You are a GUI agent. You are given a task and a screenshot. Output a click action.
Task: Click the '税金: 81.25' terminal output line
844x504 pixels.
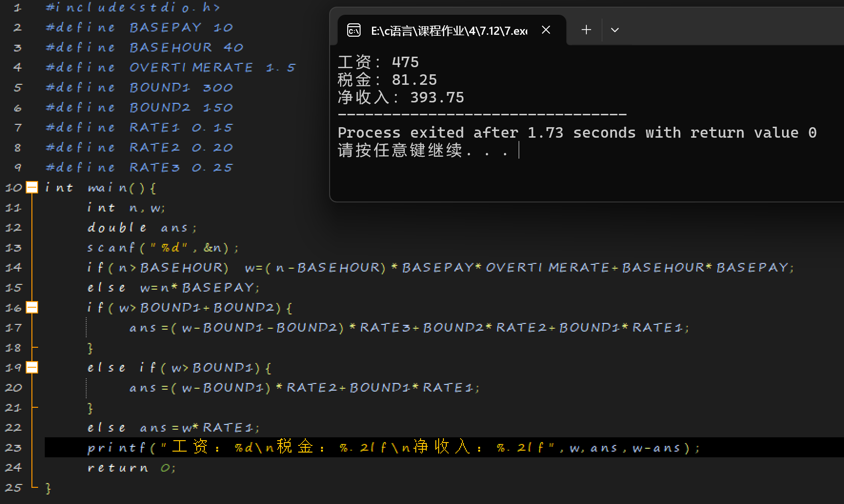click(x=387, y=80)
